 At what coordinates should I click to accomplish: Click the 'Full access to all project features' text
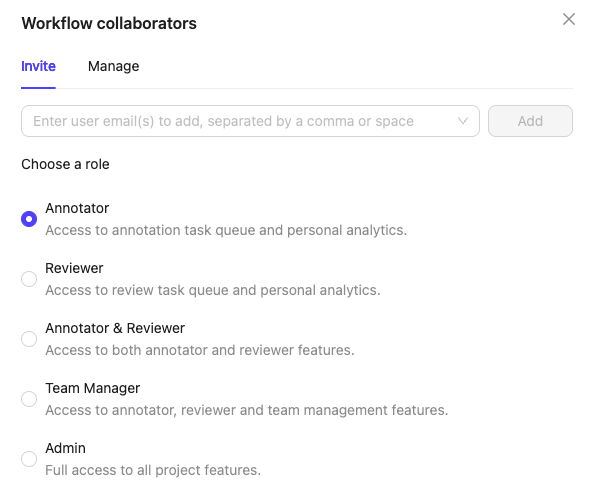click(x=153, y=470)
